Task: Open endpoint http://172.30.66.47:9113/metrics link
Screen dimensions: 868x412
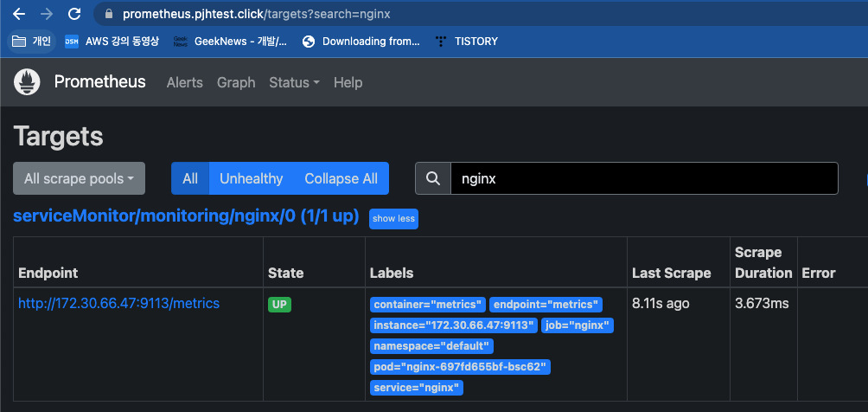Action: pyautogui.click(x=119, y=303)
